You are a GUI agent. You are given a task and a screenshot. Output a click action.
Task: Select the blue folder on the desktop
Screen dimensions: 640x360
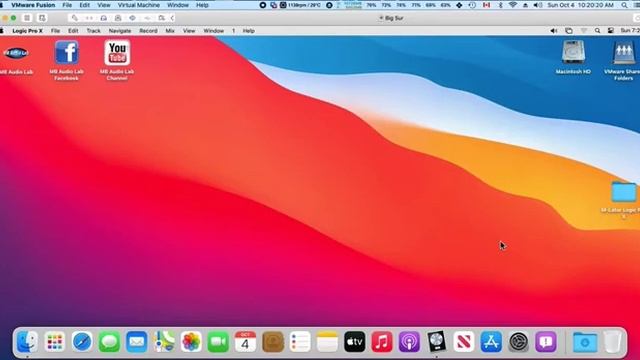(624, 192)
